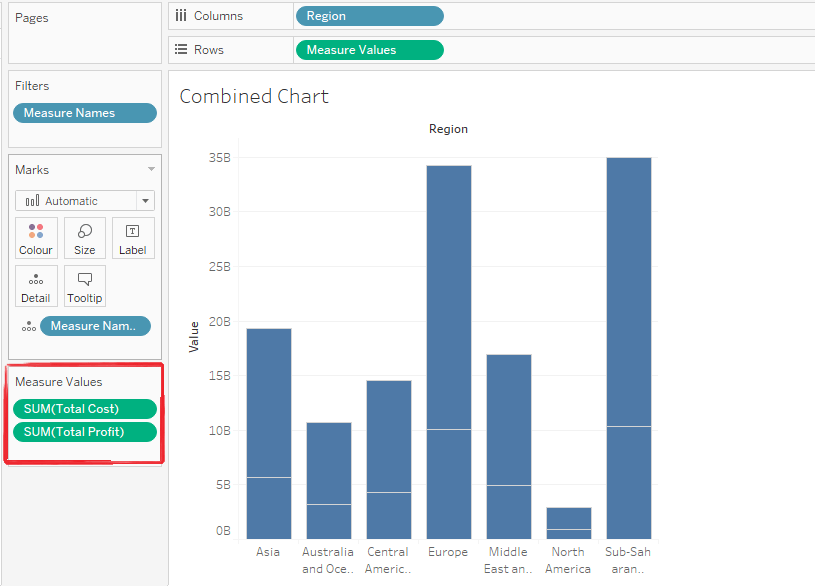The width and height of the screenshot is (815, 586).
Task: Select the Sub-Saharan bar in chart
Action: tap(629, 348)
